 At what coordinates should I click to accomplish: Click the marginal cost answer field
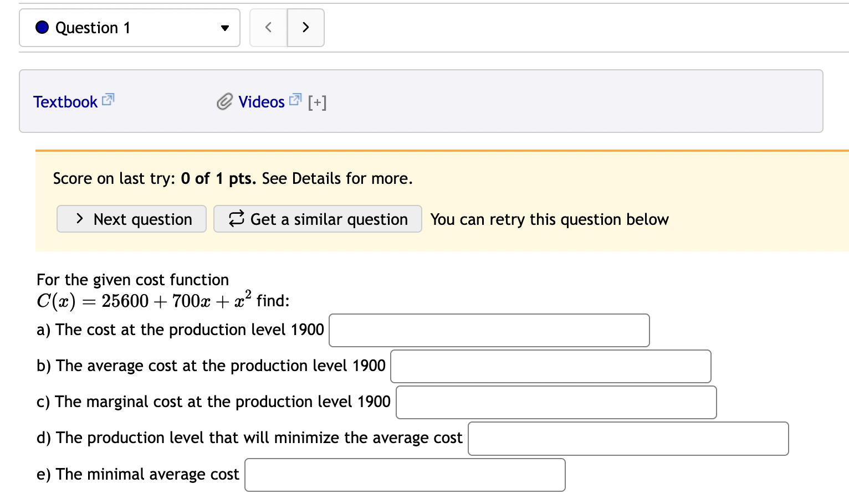coord(556,403)
